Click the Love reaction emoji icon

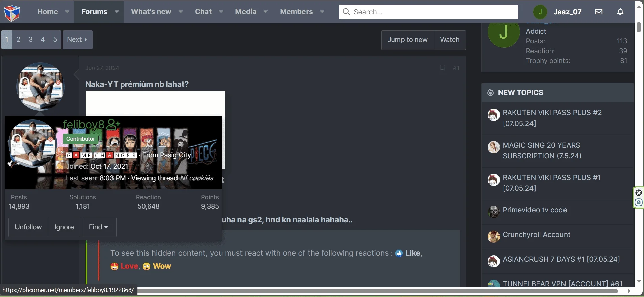(x=115, y=266)
